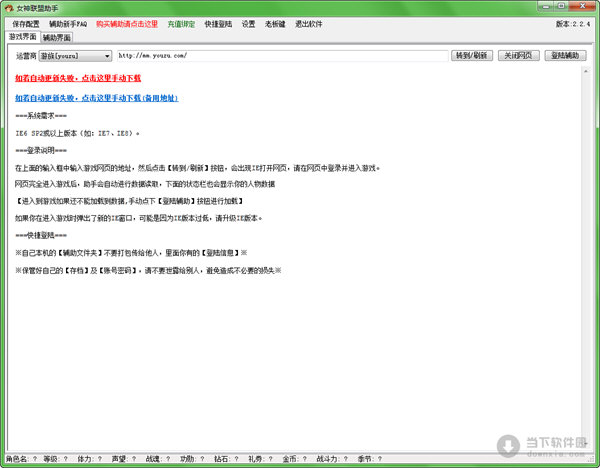Click the 退出软件 menu item
Viewport: 600px width, 468px height.
(310, 23)
